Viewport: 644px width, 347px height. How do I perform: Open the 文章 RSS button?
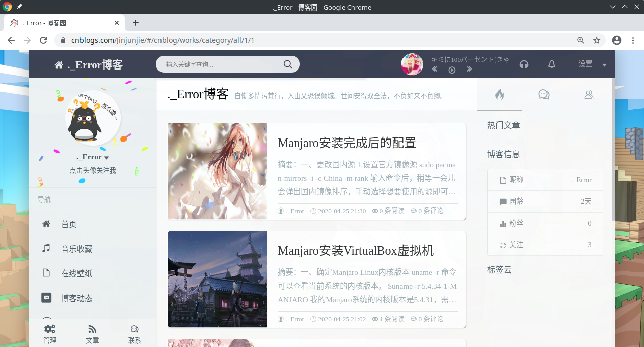click(92, 334)
